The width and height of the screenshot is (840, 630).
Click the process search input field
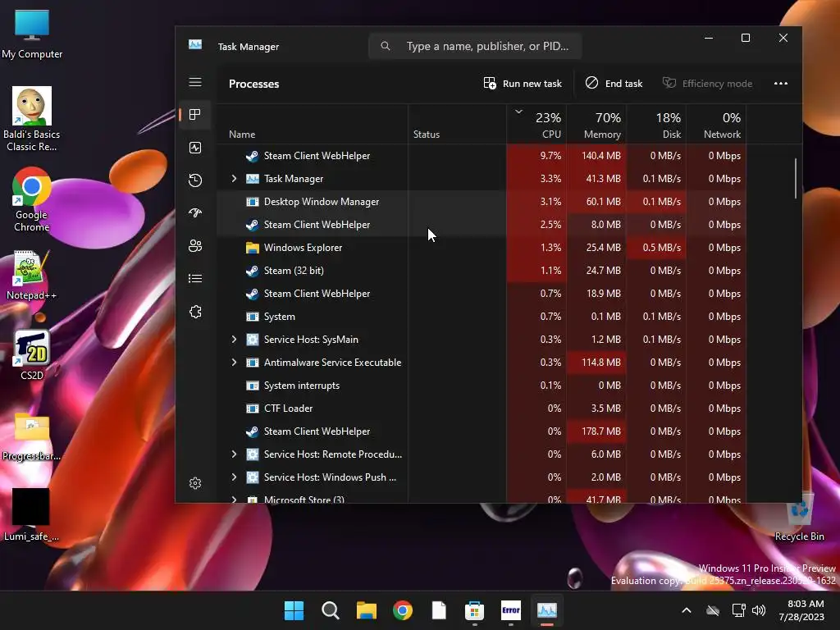pyautogui.click(x=475, y=46)
